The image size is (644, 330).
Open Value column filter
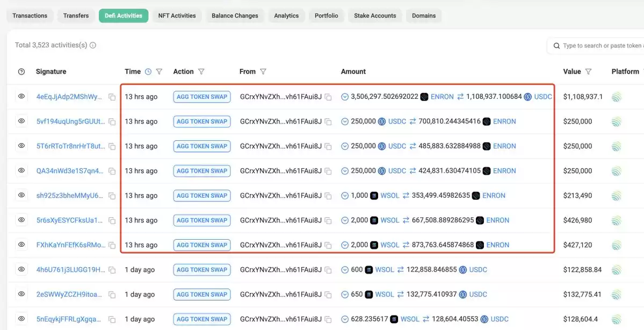tap(588, 71)
